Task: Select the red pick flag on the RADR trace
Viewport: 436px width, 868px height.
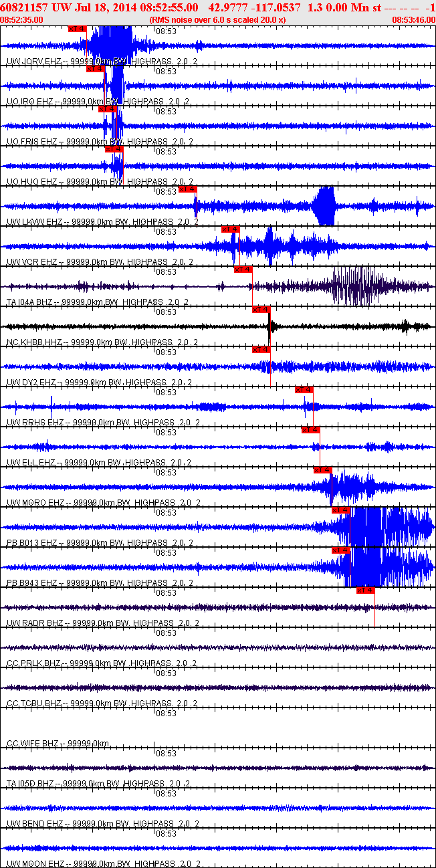Action: pyautogui.click(x=366, y=590)
